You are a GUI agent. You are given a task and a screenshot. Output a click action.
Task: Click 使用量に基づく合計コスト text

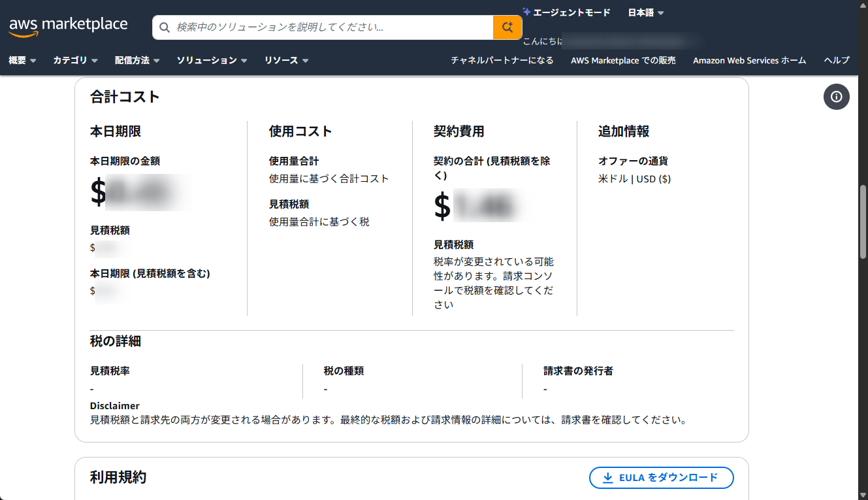point(329,178)
